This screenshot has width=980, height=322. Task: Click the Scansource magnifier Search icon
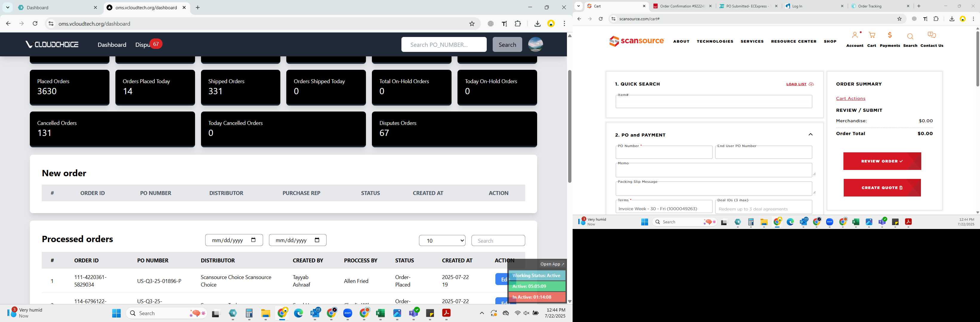(x=910, y=36)
